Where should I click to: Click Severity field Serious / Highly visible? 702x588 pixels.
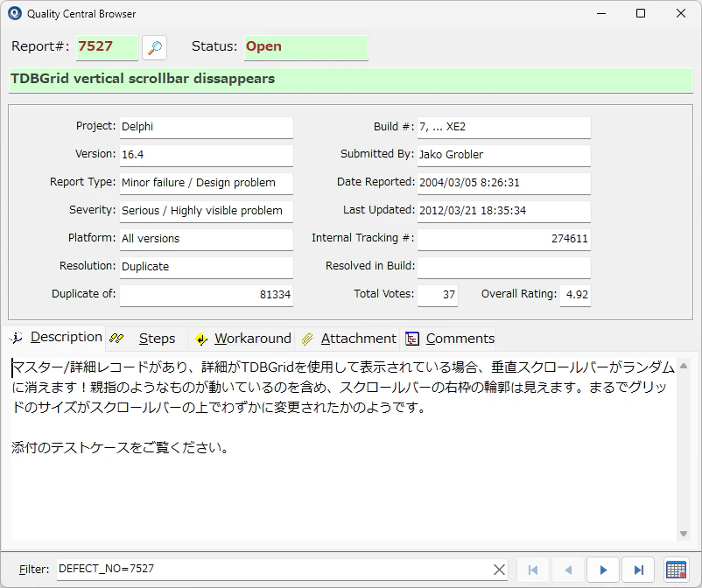207,211
